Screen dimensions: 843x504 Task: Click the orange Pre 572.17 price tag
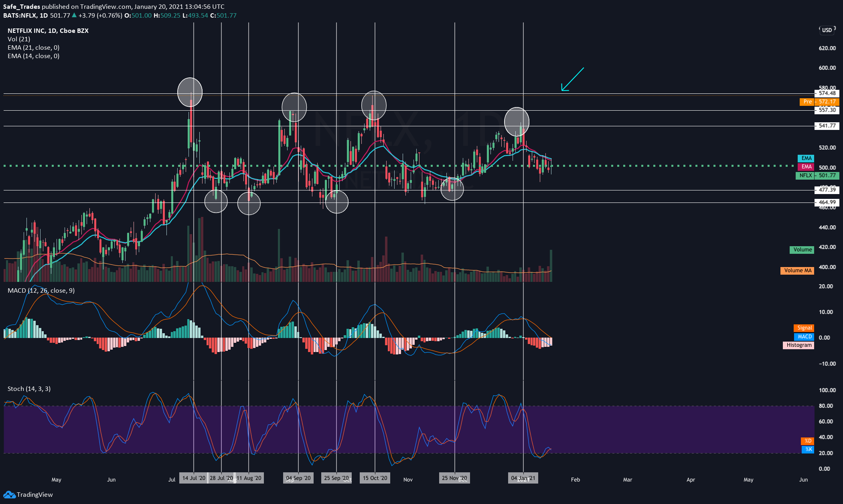click(x=819, y=102)
